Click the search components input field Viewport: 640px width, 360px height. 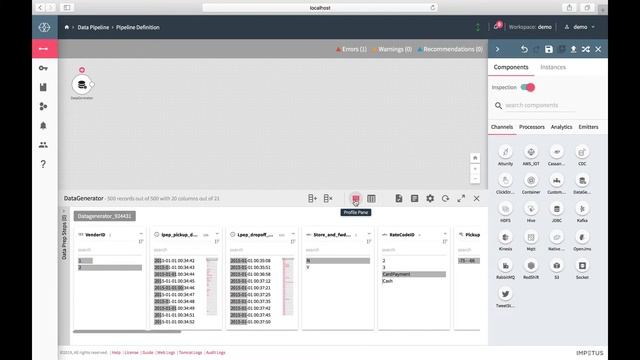click(540, 105)
